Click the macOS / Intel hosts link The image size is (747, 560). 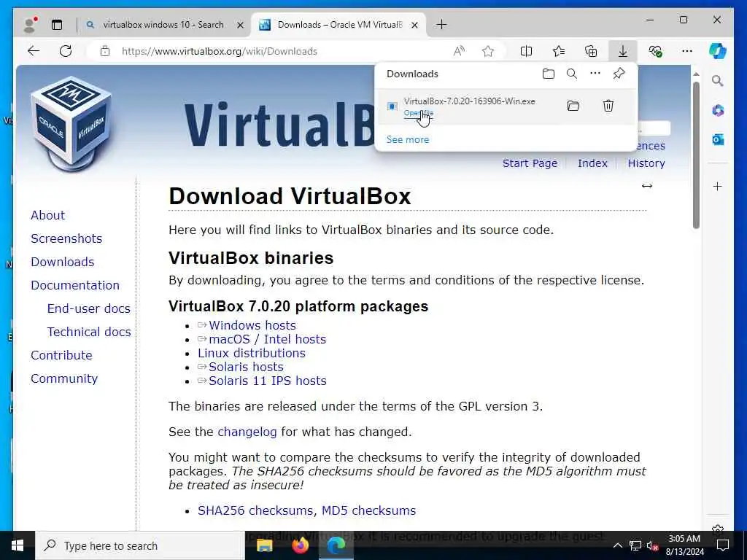267,339
